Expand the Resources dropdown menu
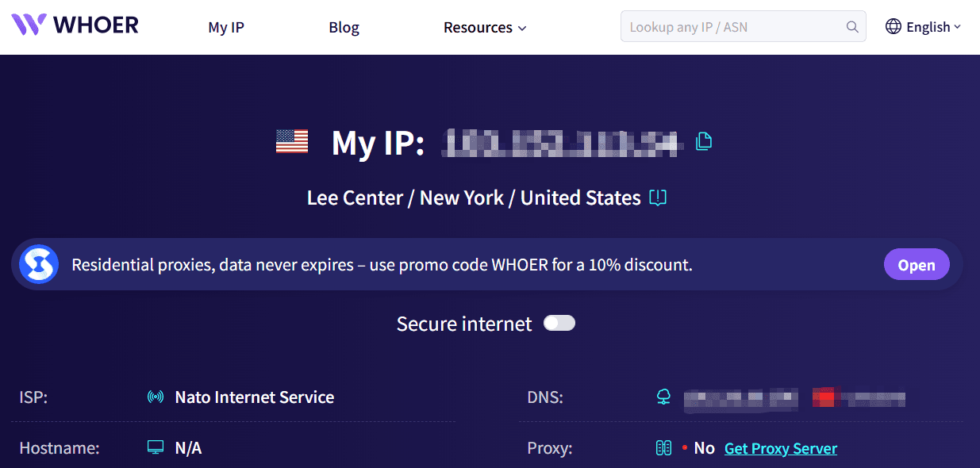This screenshot has height=468, width=980. click(485, 27)
